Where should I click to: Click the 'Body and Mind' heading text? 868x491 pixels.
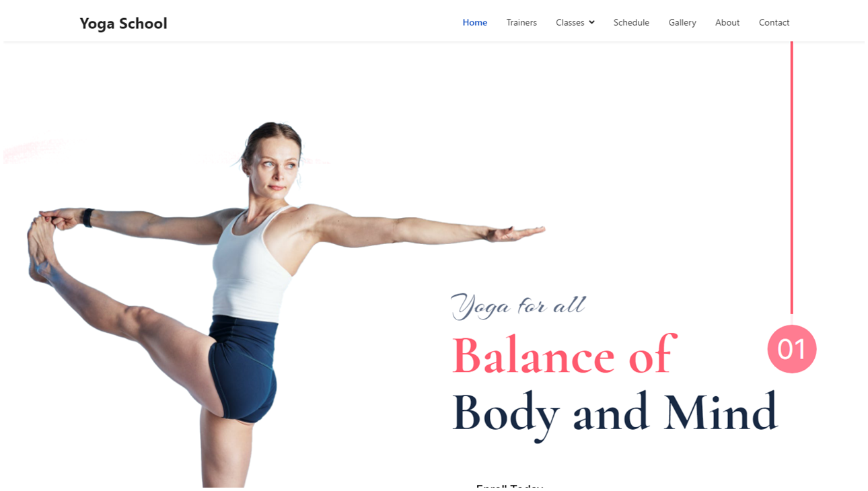(x=614, y=413)
